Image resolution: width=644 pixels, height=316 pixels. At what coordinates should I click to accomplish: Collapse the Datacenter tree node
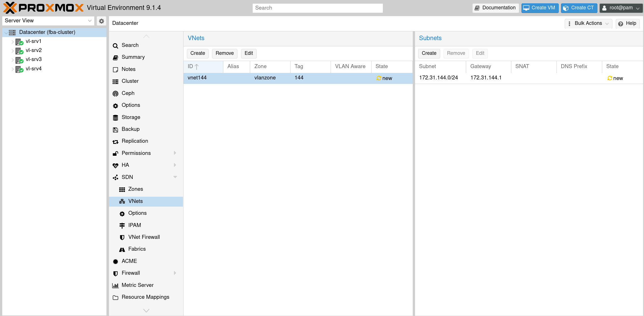pyautogui.click(x=6, y=33)
